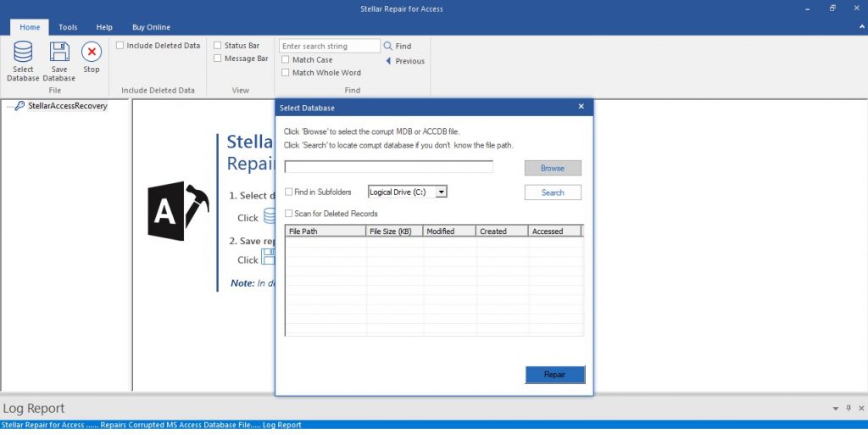
Task: Select StellarAccessRecovery tree node
Action: pyautogui.click(x=68, y=106)
